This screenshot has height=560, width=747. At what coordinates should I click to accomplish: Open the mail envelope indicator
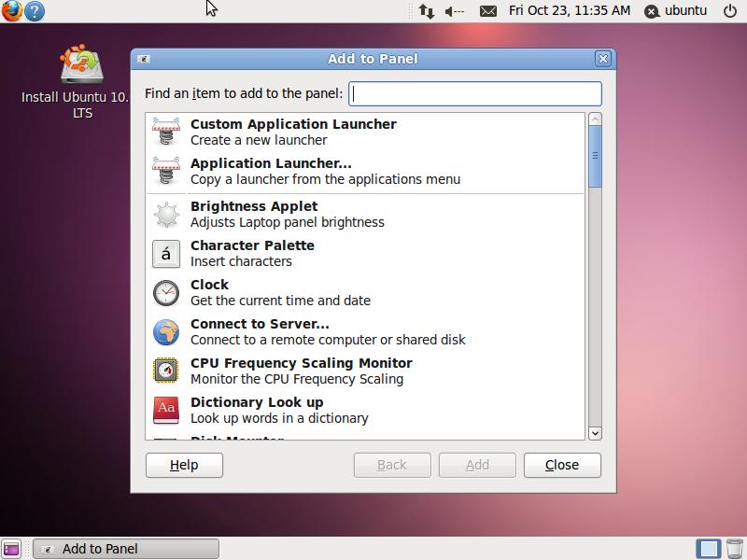point(488,11)
